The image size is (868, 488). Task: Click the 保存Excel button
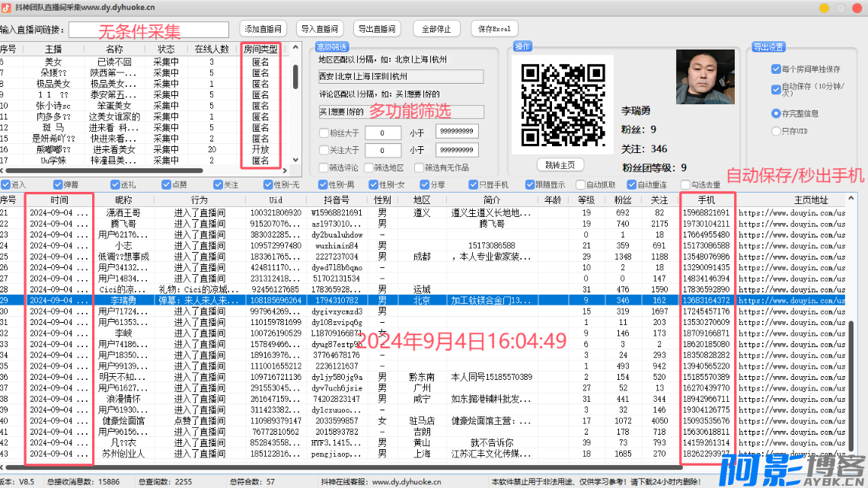point(494,29)
